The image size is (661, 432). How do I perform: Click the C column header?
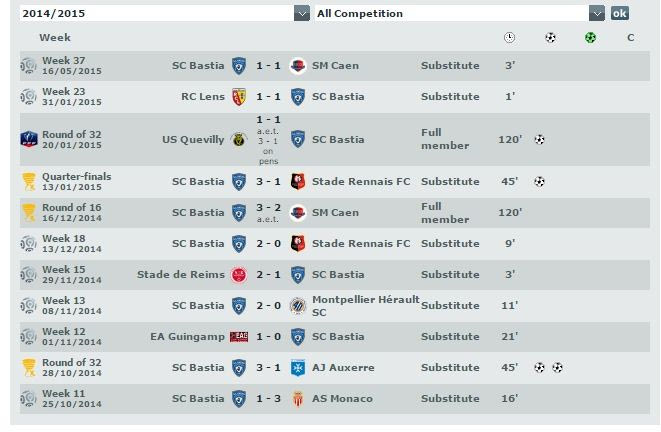tap(630, 38)
